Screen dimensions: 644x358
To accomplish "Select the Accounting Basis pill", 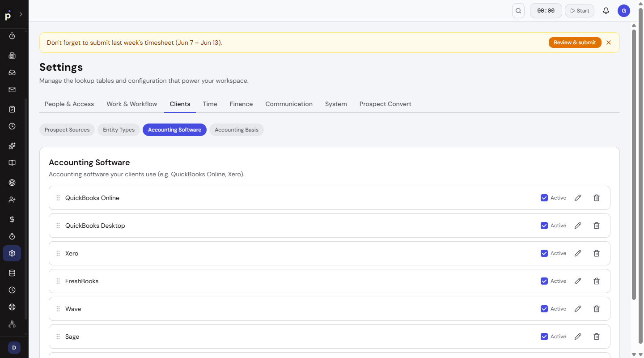I will [x=237, y=130].
